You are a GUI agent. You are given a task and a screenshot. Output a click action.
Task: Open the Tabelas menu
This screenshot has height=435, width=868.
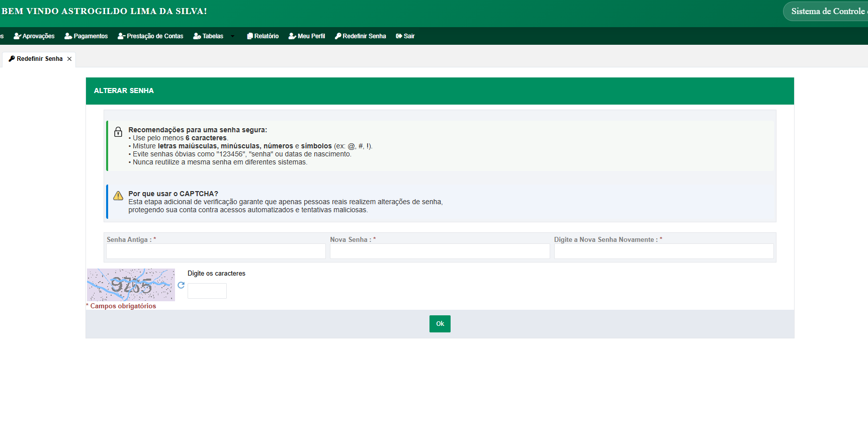[208, 36]
